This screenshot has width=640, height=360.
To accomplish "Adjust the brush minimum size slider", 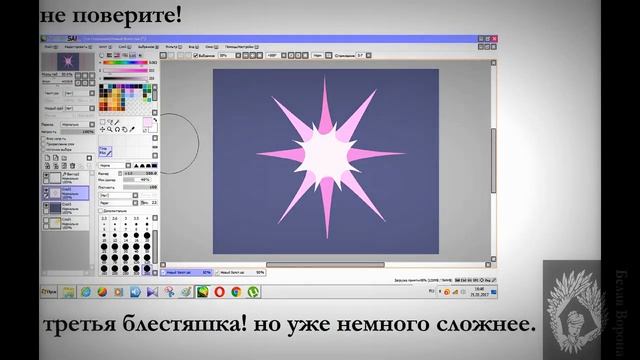I will click(x=137, y=180).
